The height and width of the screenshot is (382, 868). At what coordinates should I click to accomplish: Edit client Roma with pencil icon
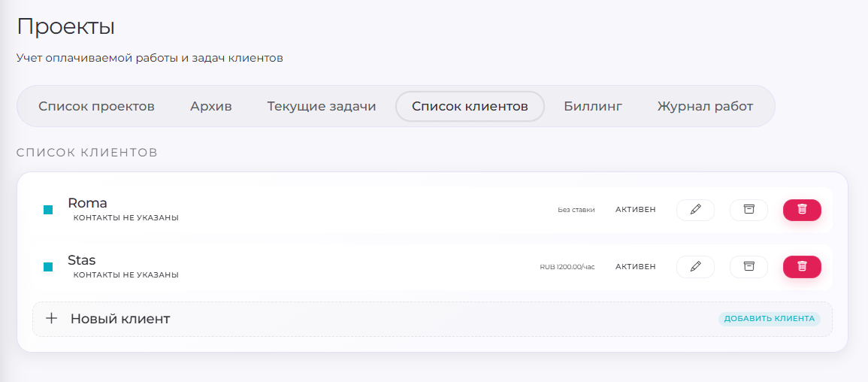pos(695,210)
